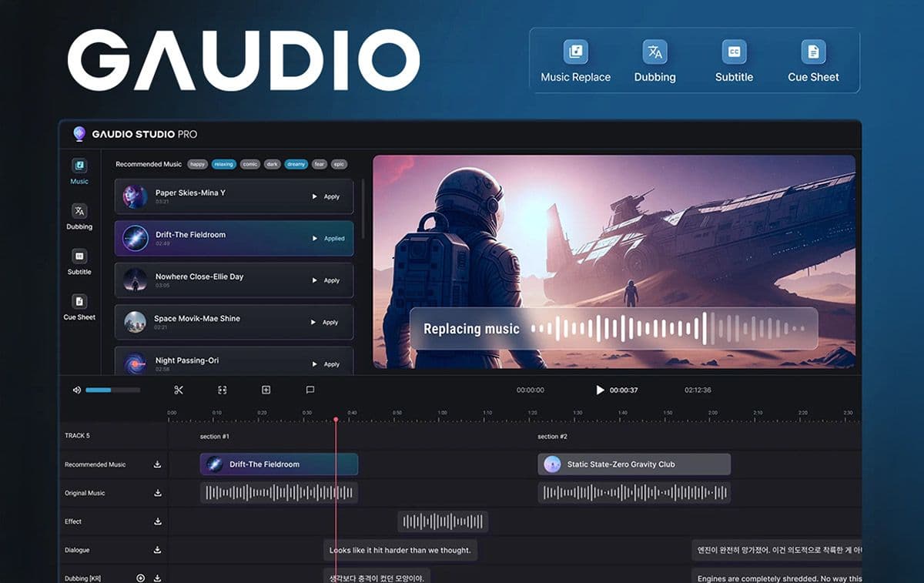
Task: Mute audio using the speaker icon
Action: 75,390
